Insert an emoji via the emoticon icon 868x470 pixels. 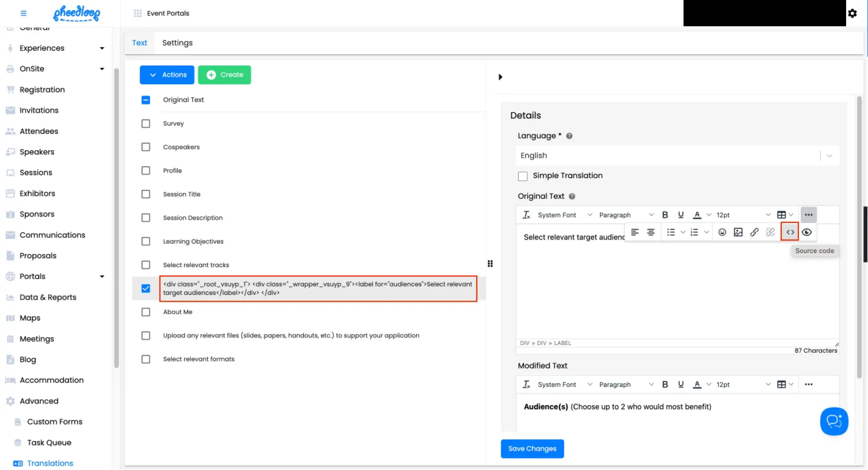pyautogui.click(x=722, y=232)
